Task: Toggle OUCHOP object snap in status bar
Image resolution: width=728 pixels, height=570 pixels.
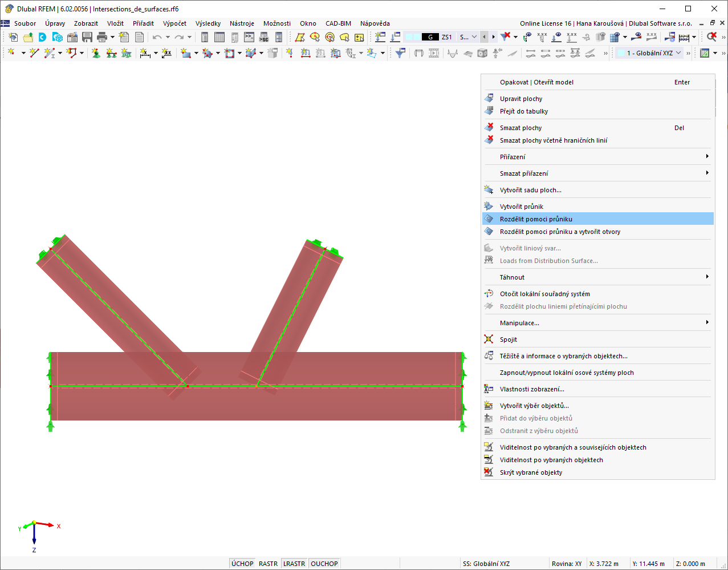Action: pos(324,564)
